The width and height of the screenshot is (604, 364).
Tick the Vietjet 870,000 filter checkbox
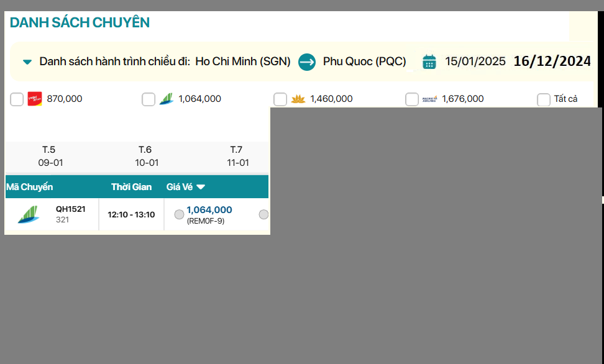point(17,99)
